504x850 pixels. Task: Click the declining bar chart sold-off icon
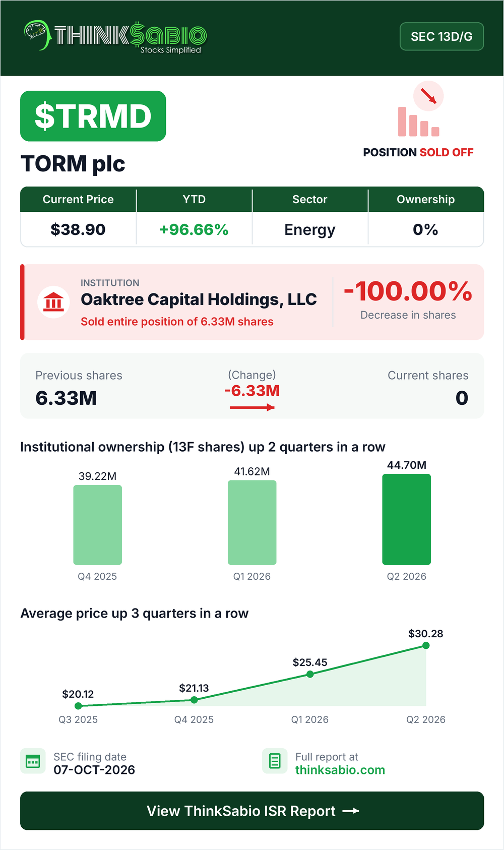(x=418, y=121)
